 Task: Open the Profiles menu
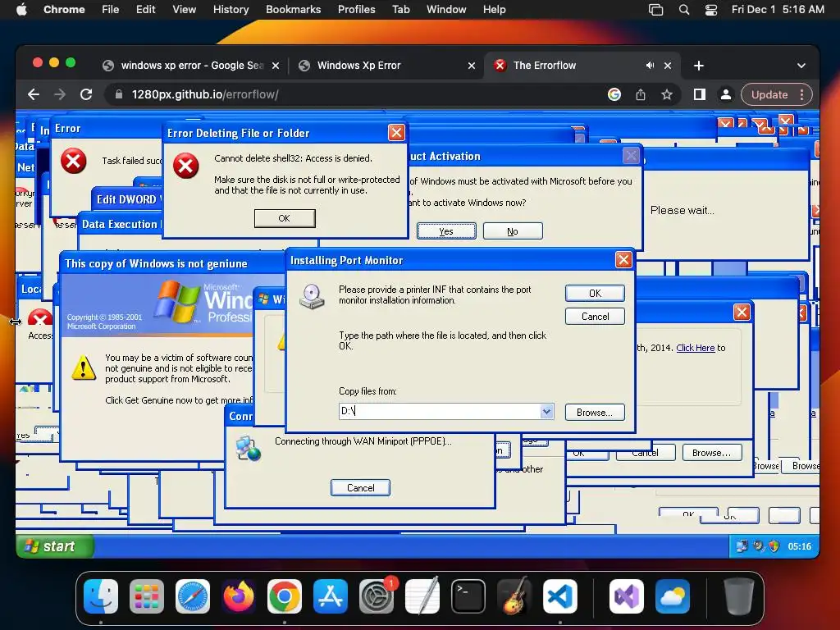tap(356, 10)
